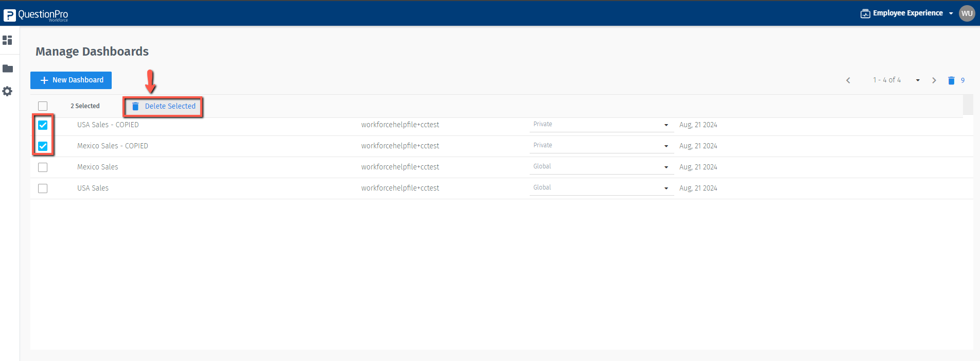
Task: Open the trash bin showing 9 items
Action: tap(956, 80)
